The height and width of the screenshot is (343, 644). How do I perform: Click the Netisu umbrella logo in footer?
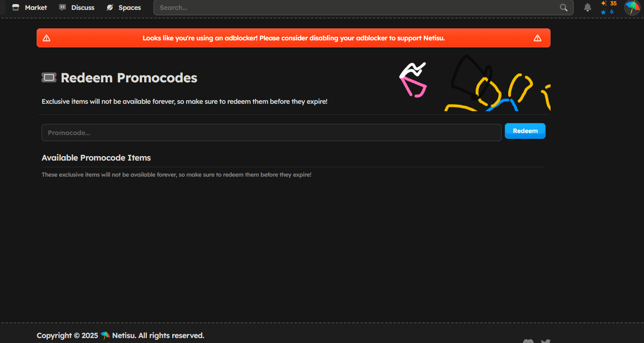click(x=105, y=335)
